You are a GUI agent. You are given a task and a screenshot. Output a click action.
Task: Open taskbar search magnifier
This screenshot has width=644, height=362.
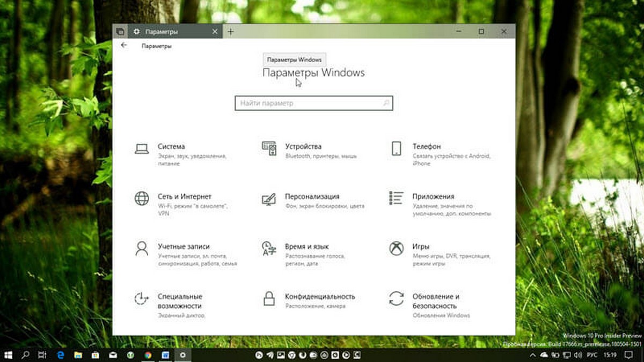[25, 355]
